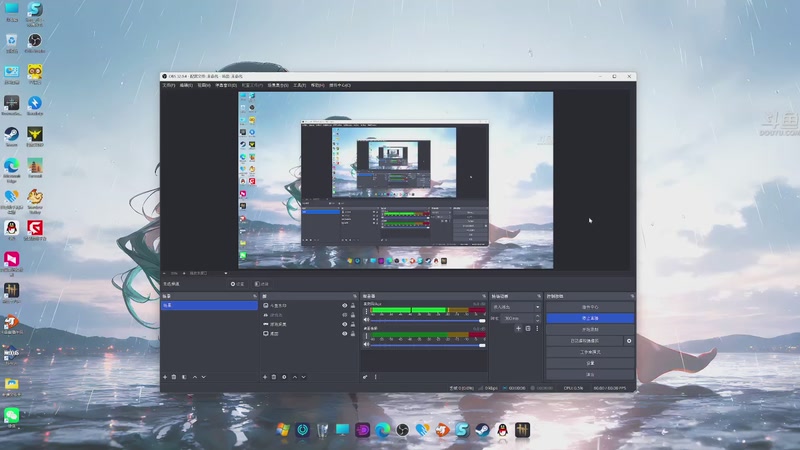Viewport: 800px width, 450px height.
Task: Select the highlighted scene in Scenes list
Action: (x=209, y=305)
